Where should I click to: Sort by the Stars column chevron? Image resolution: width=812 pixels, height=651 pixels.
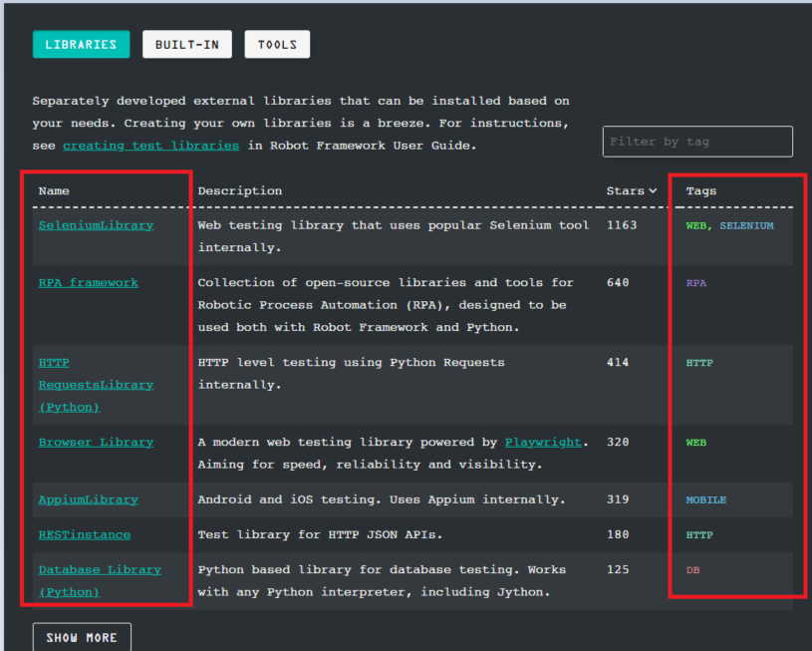[653, 190]
